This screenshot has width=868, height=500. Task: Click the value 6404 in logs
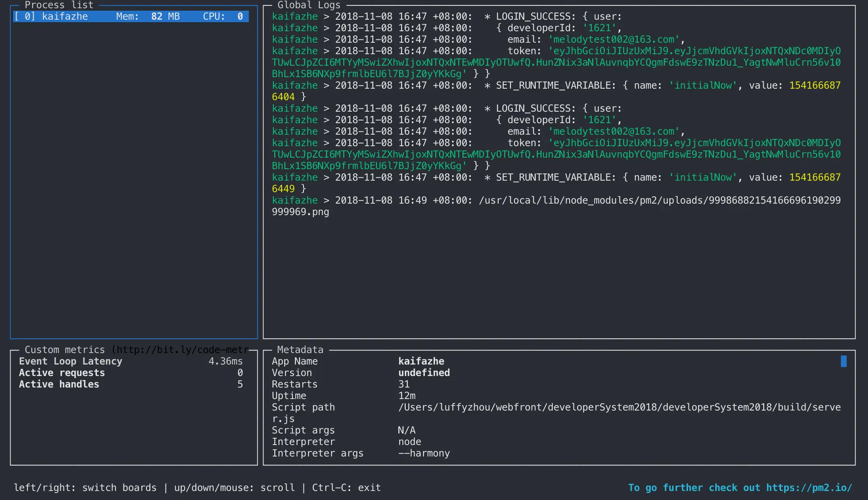pyautogui.click(x=283, y=97)
